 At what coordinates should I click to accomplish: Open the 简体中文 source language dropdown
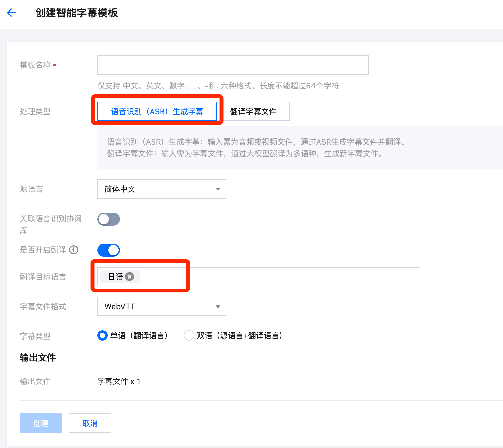[x=162, y=189]
